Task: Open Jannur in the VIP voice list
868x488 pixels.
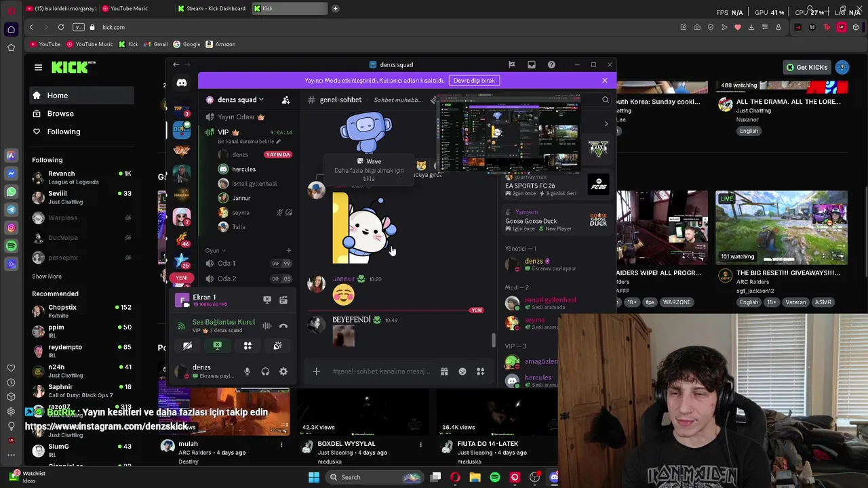Action: click(241, 198)
